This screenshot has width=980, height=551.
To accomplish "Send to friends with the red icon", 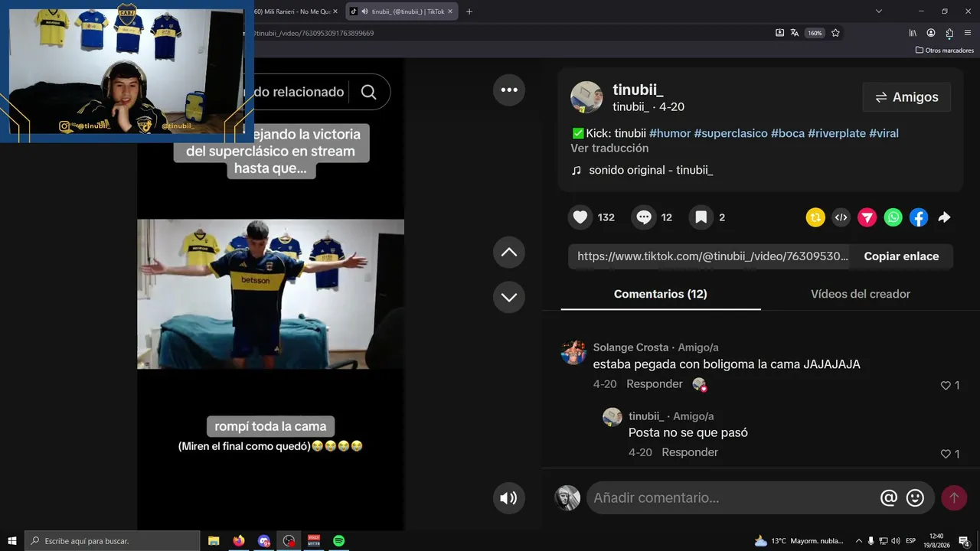I will click(x=867, y=217).
